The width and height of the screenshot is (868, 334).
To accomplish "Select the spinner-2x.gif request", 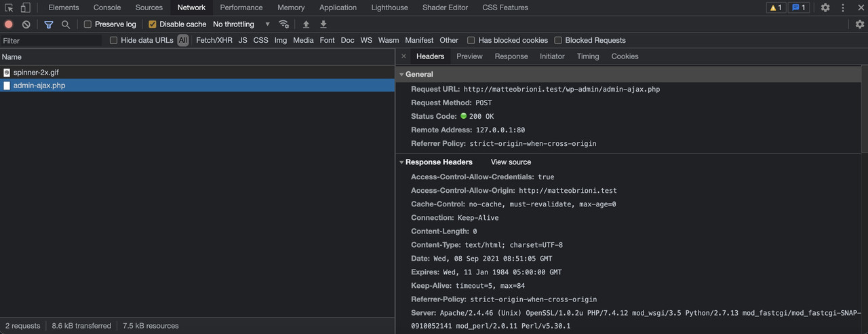I will (197, 72).
